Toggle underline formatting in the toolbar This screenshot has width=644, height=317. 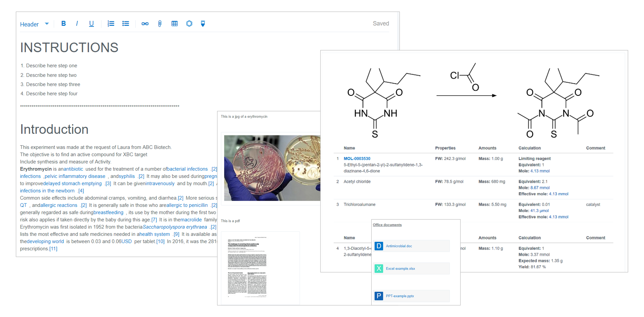91,24
